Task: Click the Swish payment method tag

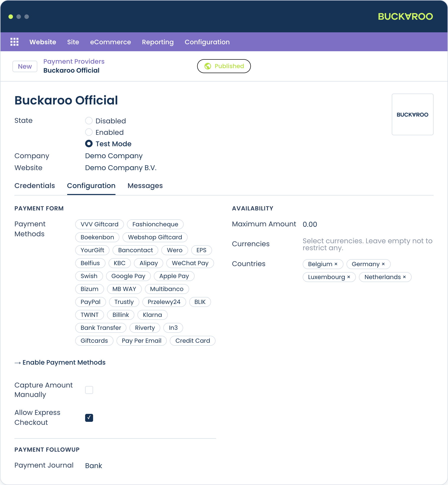Action: (x=89, y=276)
